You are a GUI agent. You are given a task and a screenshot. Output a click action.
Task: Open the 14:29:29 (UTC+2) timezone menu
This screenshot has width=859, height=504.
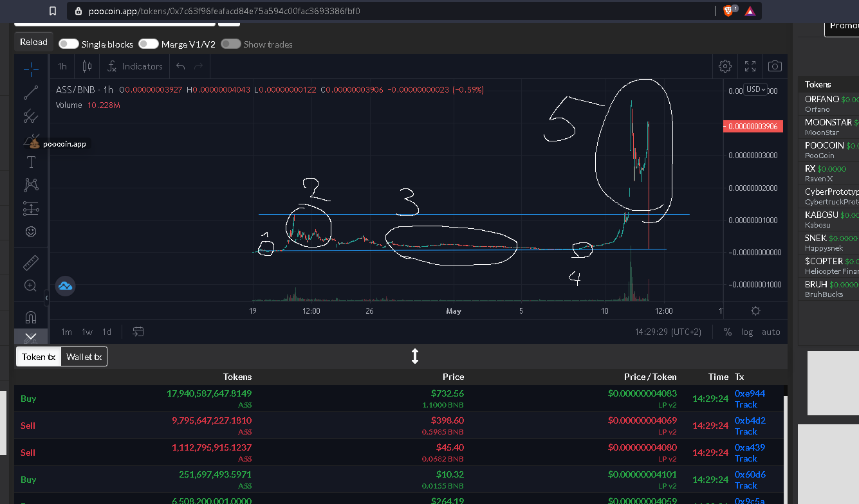pos(668,332)
